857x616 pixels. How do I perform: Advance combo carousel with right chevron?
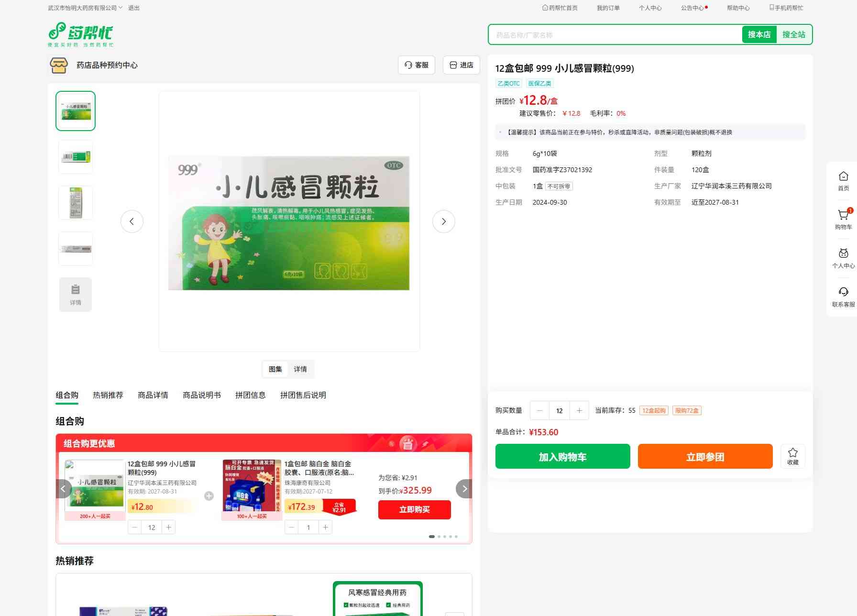(464, 489)
